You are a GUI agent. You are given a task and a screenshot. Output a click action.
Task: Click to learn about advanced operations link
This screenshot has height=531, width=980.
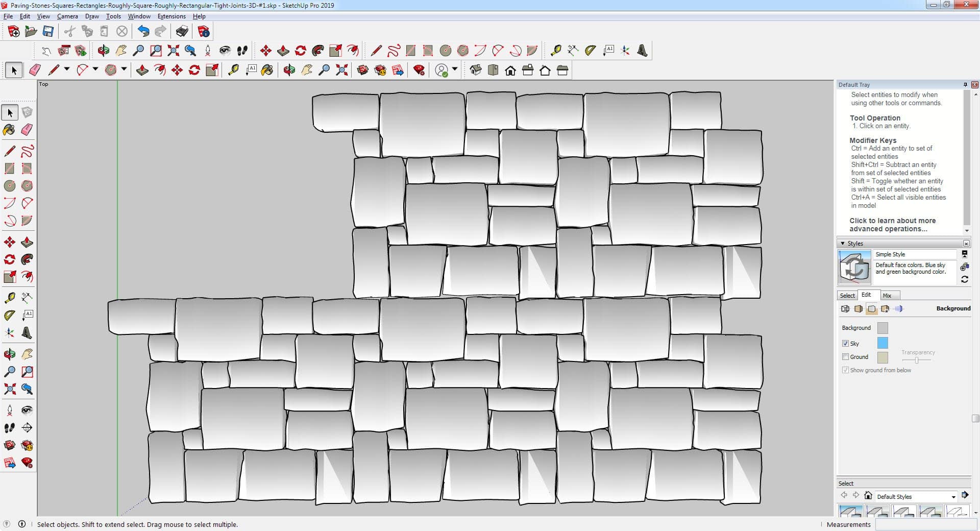point(892,225)
